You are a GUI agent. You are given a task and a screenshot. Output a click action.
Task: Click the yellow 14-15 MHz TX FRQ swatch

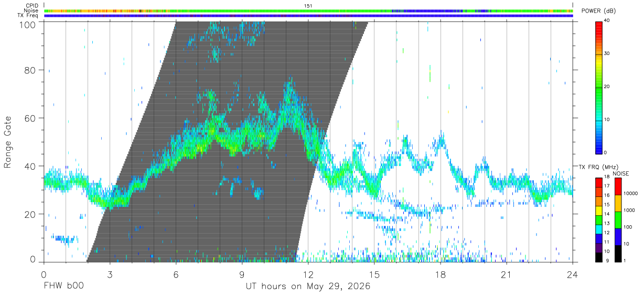tap(599, 211)
